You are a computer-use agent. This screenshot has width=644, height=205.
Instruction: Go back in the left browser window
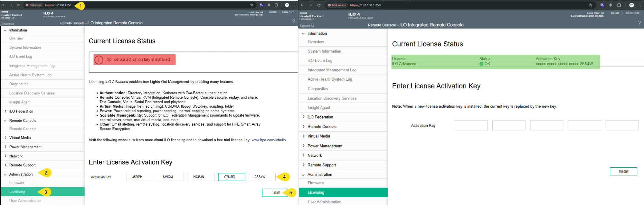(x=4, y=5)
